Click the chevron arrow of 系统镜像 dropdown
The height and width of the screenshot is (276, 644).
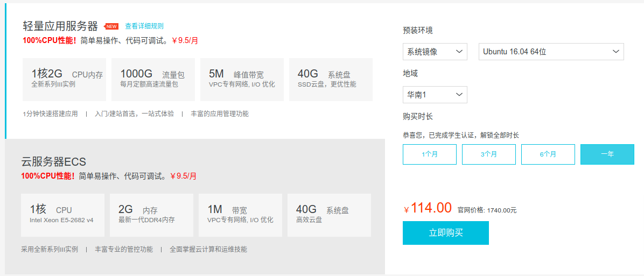(x=459, y=52)
